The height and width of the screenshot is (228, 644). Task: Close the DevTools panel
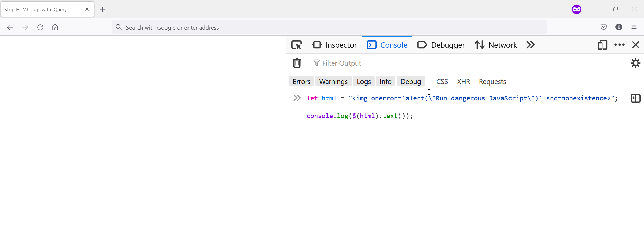(635, 45)
